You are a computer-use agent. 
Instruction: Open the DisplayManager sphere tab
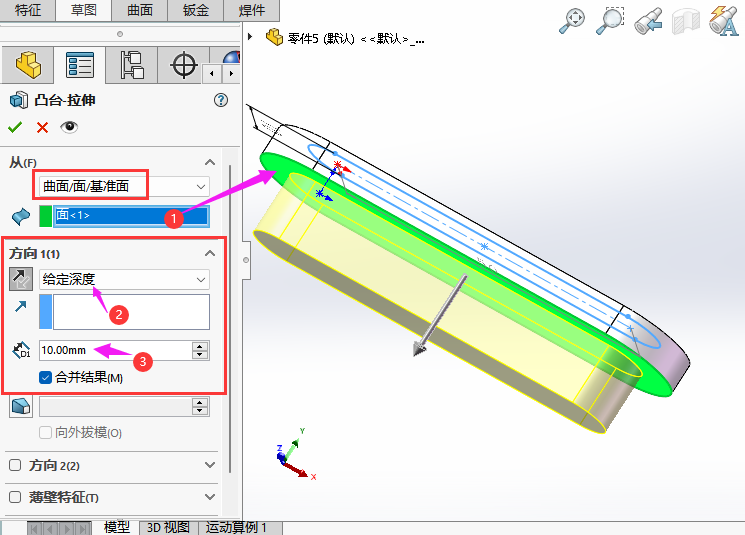coord(231,58)
